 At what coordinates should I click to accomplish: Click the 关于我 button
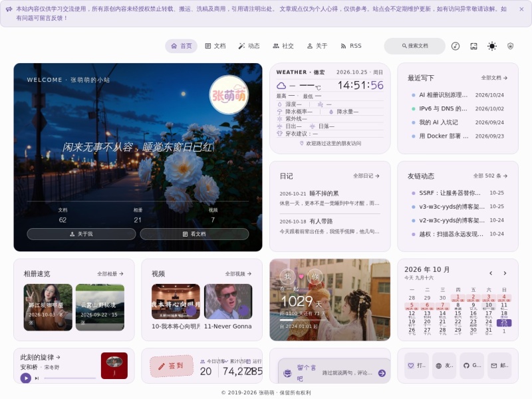[81, 234]
